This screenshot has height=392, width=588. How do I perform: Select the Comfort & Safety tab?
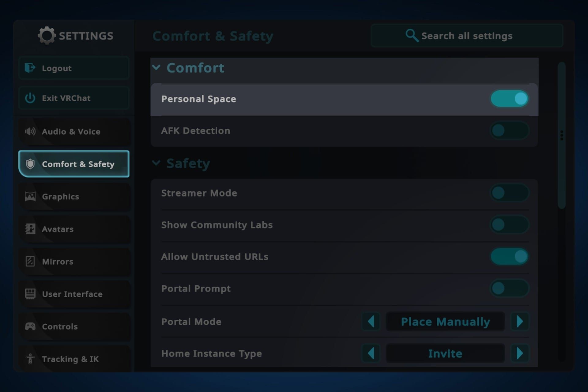point(74,164)
